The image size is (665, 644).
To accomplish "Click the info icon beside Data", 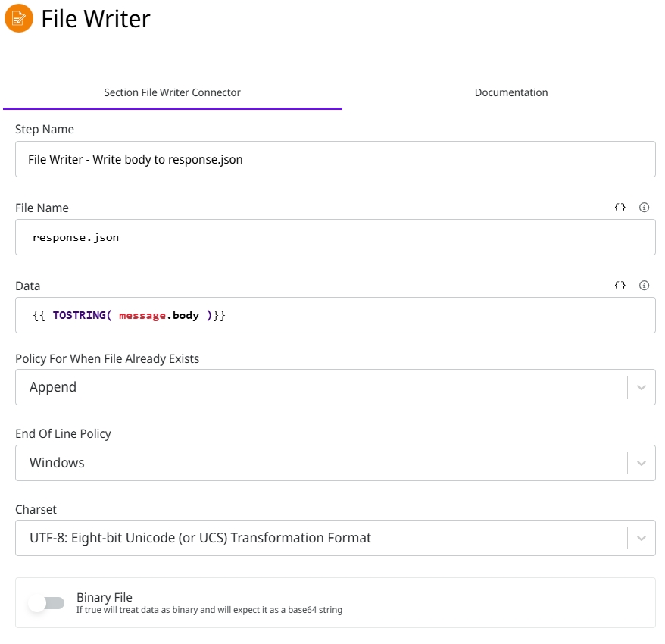I will click(x=645, y=286).
